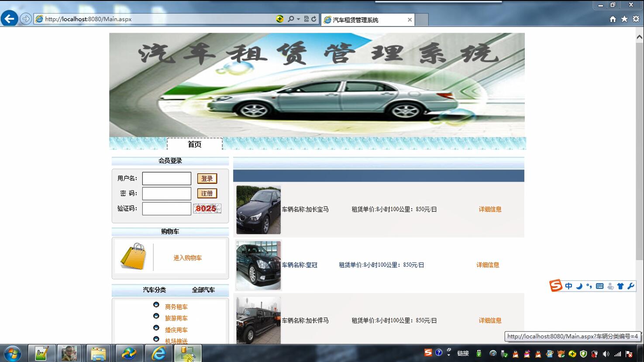The height and width of the screenshot is (362, 644).
Task: Click the green shield security tray icon
Action: [583, 354]
